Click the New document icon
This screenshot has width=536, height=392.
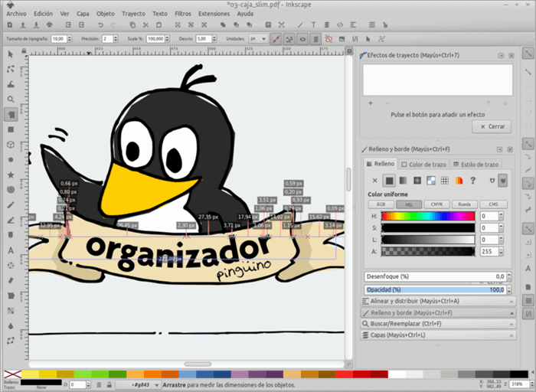pyautogui.click(x=10, y=25)
